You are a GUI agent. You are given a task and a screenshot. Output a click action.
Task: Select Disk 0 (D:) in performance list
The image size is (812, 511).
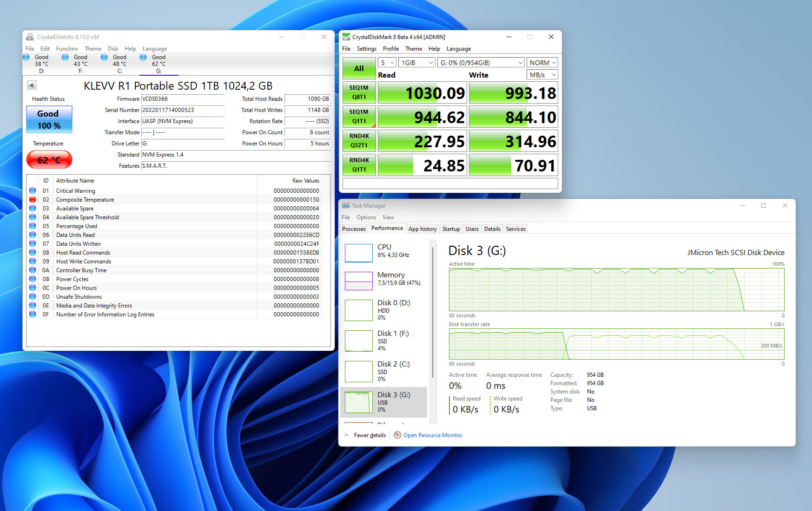click(384, 310)
